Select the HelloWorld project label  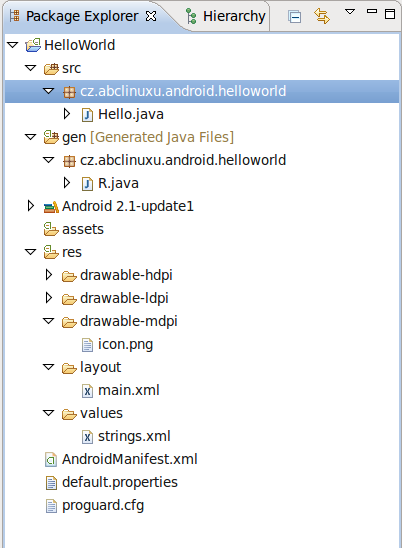tap(80, 45)
